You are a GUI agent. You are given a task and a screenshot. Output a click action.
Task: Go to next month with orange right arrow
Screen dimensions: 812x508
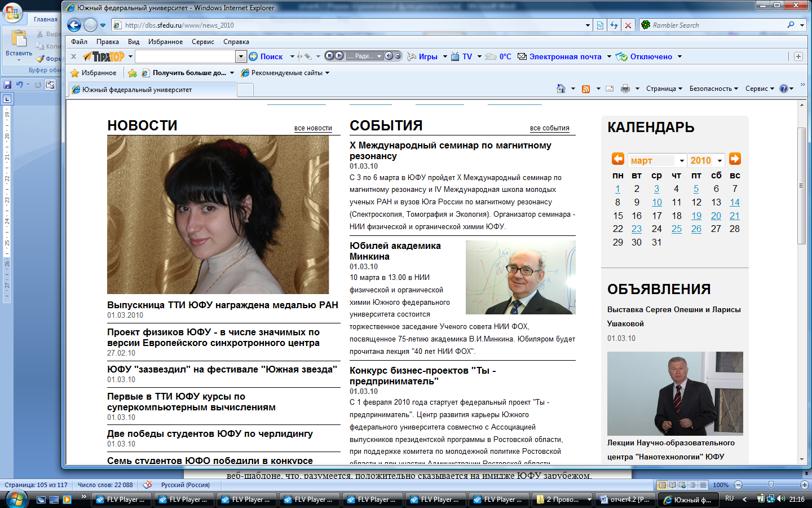tap(735, 159)
